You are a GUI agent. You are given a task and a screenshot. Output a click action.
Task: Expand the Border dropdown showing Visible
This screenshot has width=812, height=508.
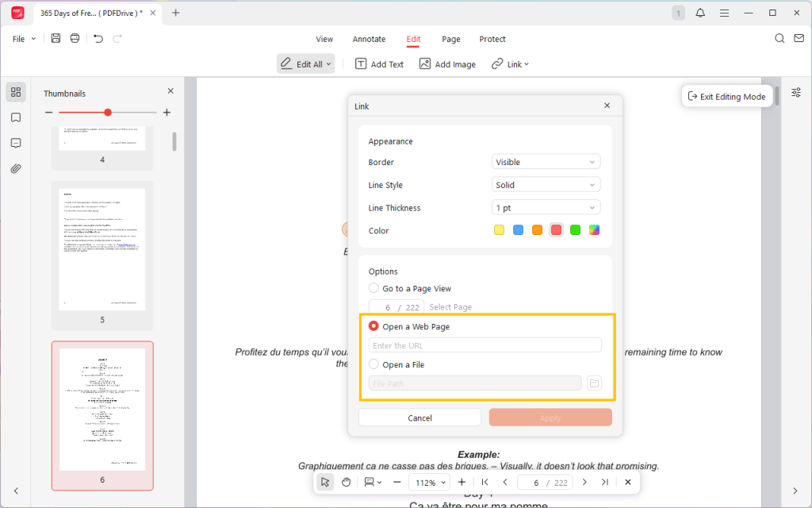point(546,162)
